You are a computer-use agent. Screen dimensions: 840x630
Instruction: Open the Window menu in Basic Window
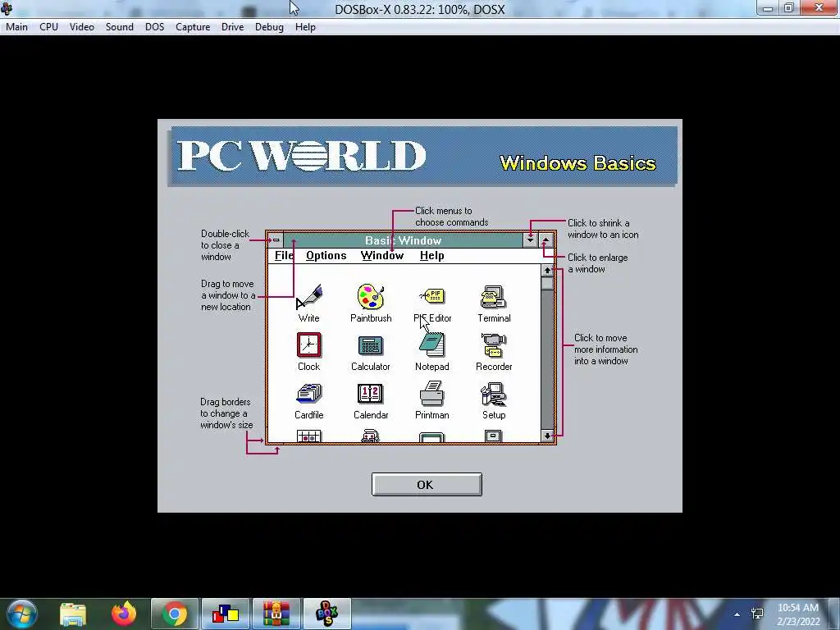[x=382, y=256]
